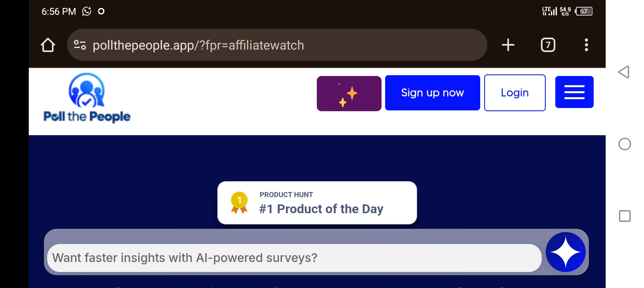Click the Poll the People logo
The height and width of the screenshot is (288, 644).
tap(87, 98)
